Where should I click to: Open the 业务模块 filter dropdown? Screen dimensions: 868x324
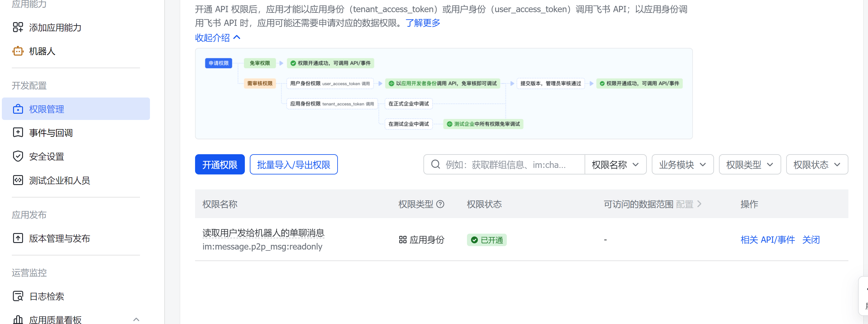click(x=683, y=164)
